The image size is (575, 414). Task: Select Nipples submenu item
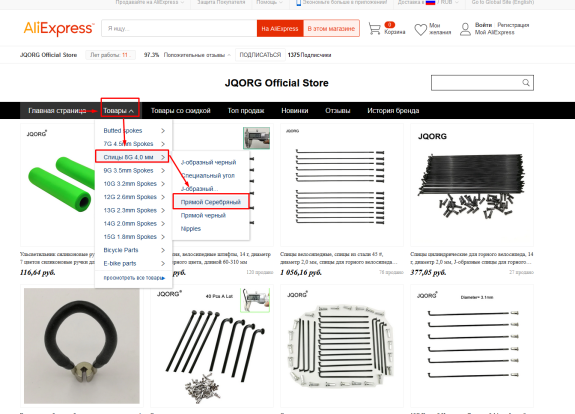191,229
